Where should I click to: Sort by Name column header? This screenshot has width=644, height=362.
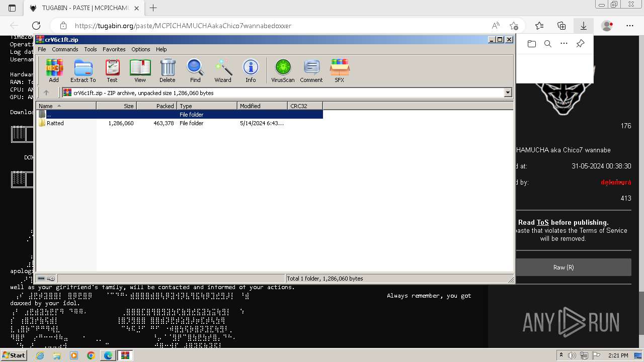(66, 106)
